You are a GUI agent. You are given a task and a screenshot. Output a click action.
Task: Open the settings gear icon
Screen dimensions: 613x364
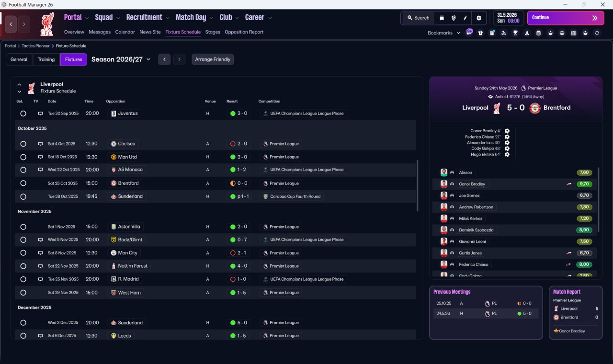(x=479, y=18)
